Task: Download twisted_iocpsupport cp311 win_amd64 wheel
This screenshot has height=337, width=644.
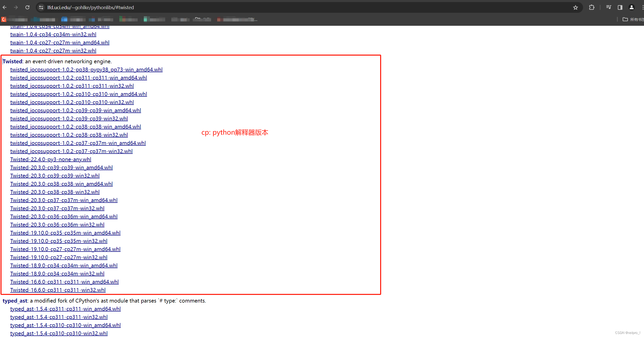Action: (x=79, y=78)
